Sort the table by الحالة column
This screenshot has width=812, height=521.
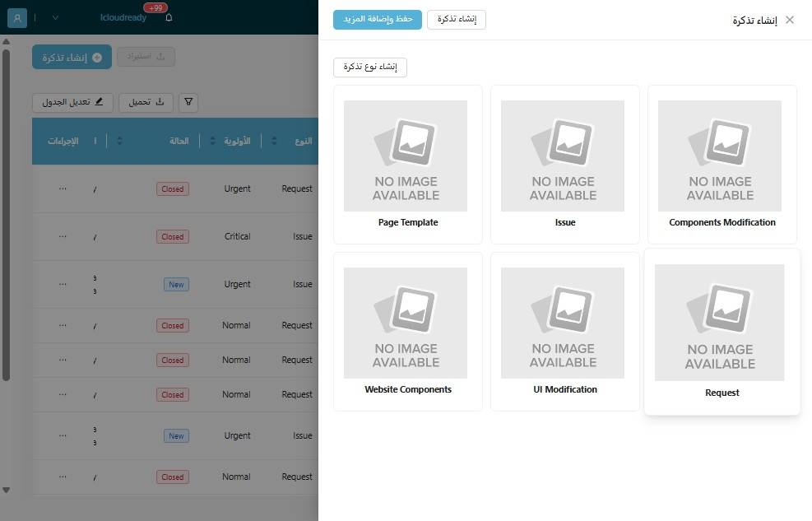(119, 141)
